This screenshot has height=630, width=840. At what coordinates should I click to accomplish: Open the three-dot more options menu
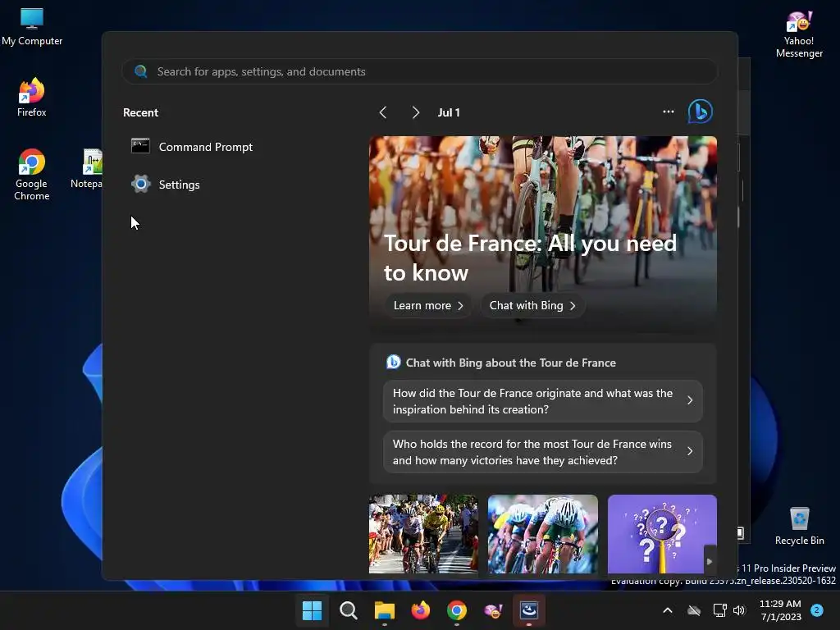click(668, 112)
